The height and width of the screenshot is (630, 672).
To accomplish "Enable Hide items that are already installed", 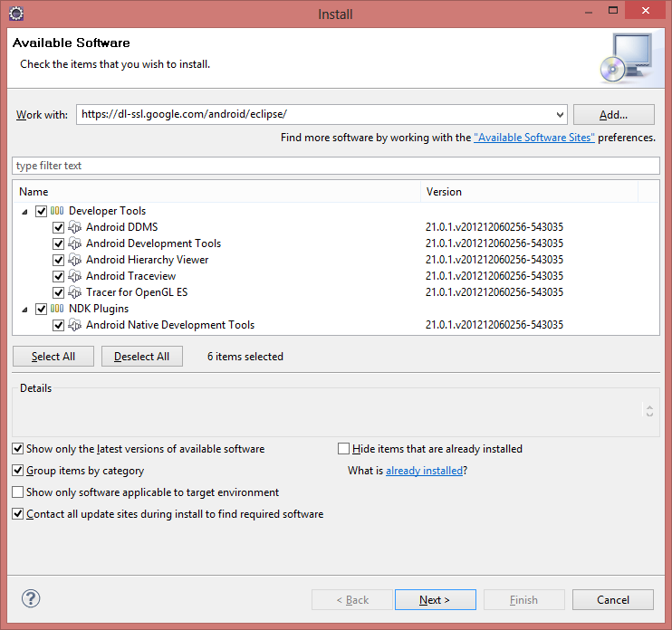I will [343, 449].
